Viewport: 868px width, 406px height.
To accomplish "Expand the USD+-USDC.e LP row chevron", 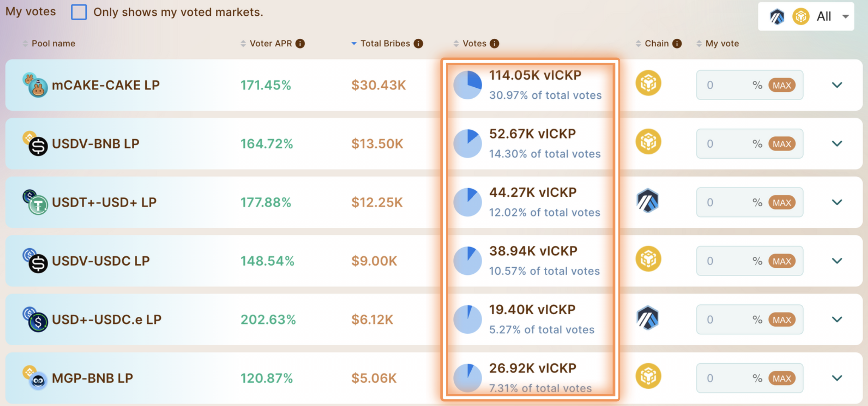I will point(837,319).
